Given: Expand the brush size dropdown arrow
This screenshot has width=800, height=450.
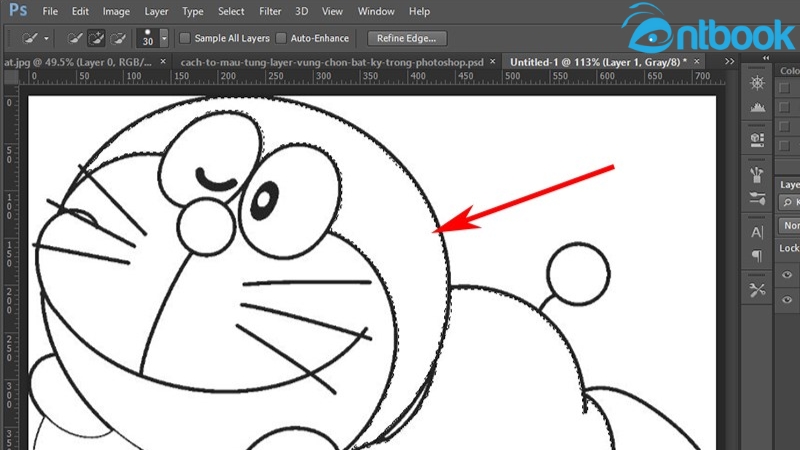Looking at the screenshot, I should (164, 38).
